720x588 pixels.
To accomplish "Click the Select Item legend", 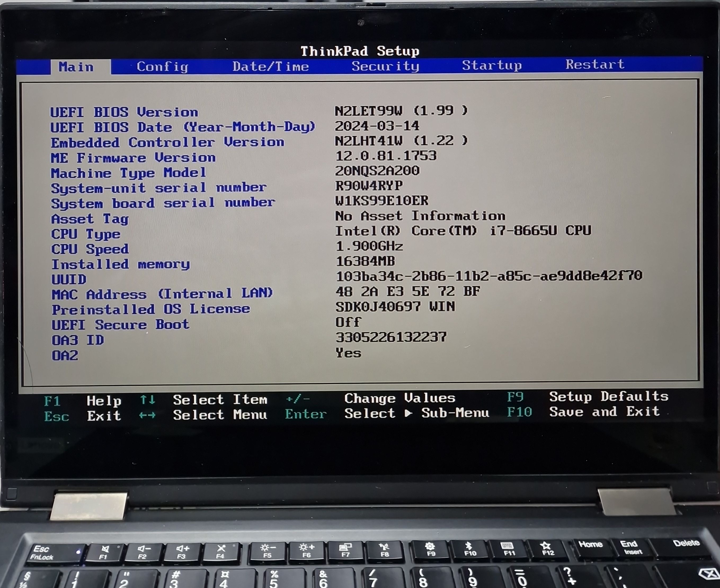I will pyautogui.click(x=220, y=400).
